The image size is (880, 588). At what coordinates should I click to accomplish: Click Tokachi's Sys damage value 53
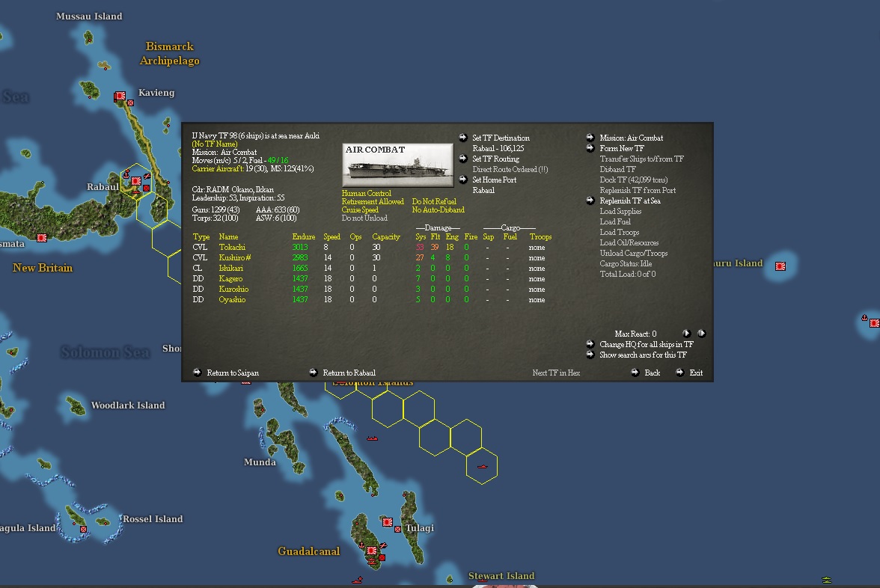tap(420, 247)
